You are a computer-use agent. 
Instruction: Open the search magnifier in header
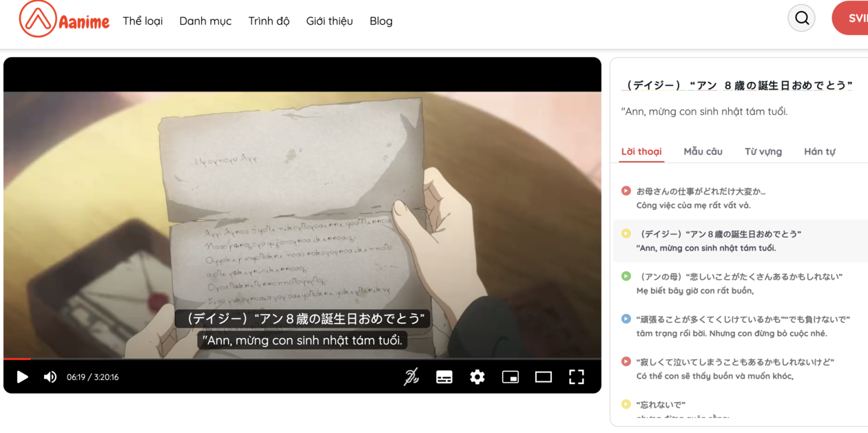click(801, 19)
